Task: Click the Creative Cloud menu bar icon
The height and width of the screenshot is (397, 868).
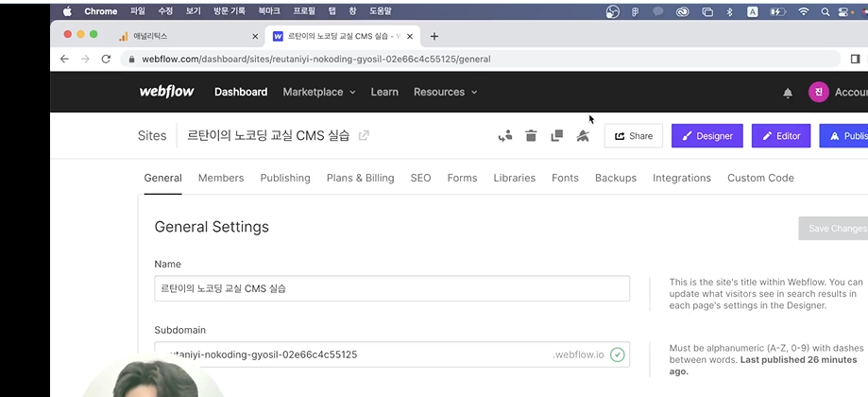Action: pyautogui.click(x=684, y=11)
